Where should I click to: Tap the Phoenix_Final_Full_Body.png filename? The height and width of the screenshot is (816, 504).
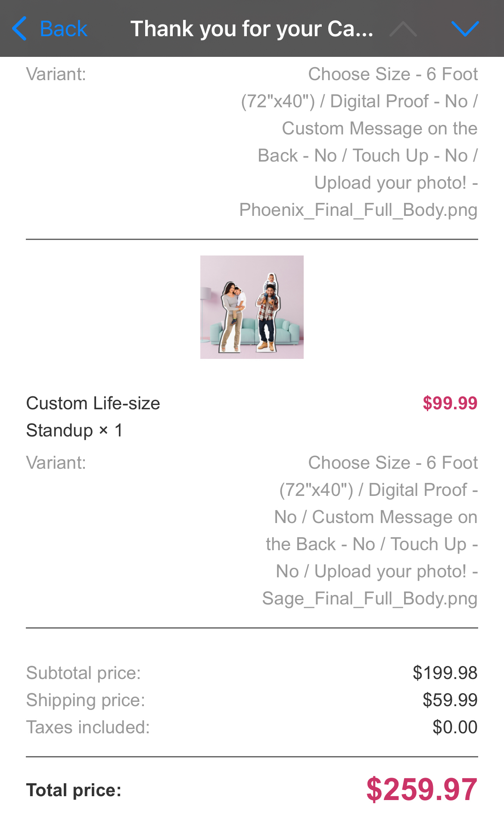(x=358, y=210)
